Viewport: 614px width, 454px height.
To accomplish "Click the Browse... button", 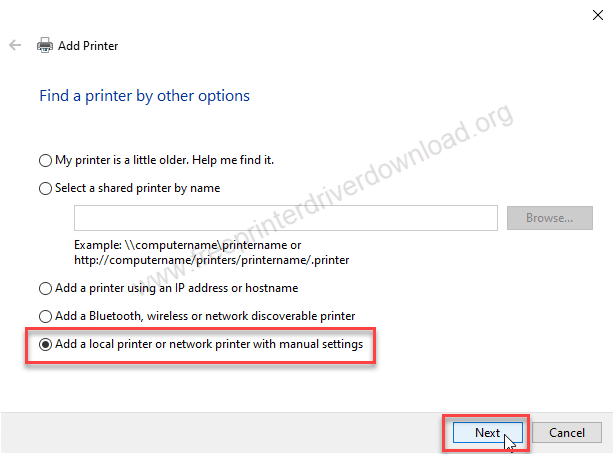I will [549, 218].
